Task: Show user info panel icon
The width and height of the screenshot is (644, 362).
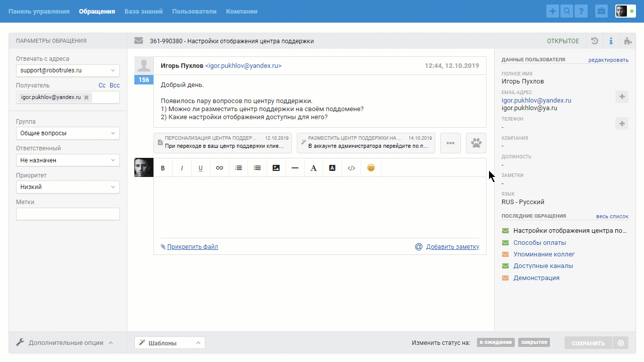Action: [x=611, y=41]
